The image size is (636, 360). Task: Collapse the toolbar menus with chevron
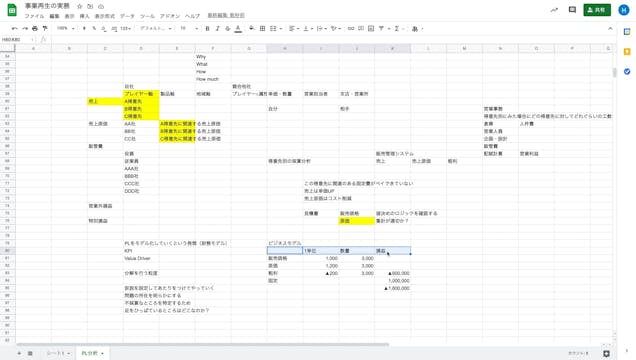click(610, 28)
